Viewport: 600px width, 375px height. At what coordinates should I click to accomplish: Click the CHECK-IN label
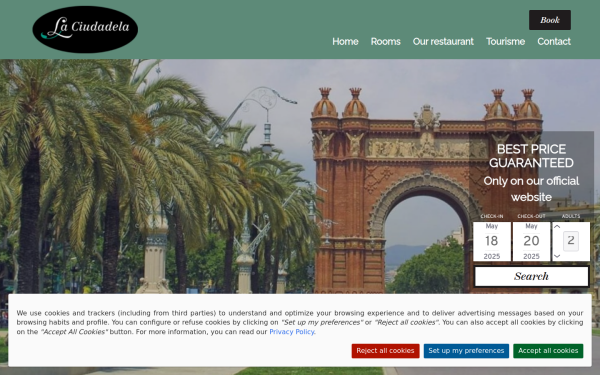492,216
